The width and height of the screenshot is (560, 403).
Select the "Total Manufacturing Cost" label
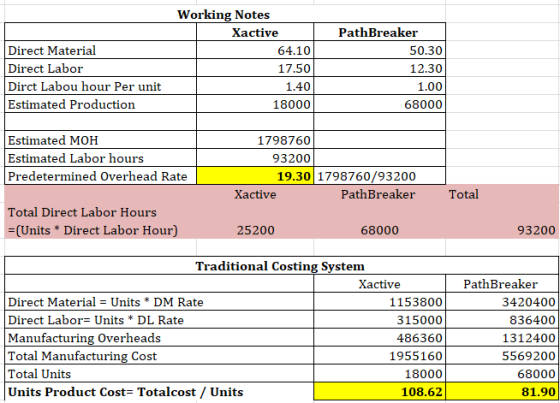(x=159, y=355)
